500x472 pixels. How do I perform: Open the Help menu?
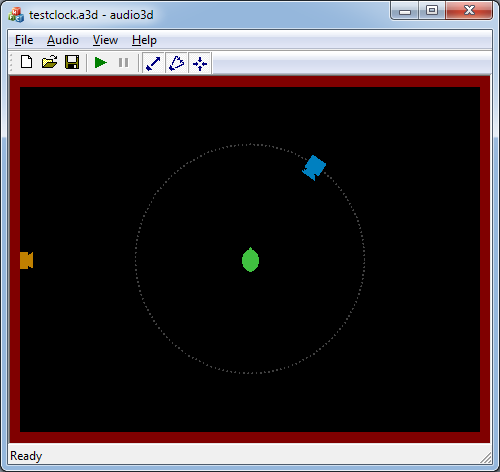144,40
